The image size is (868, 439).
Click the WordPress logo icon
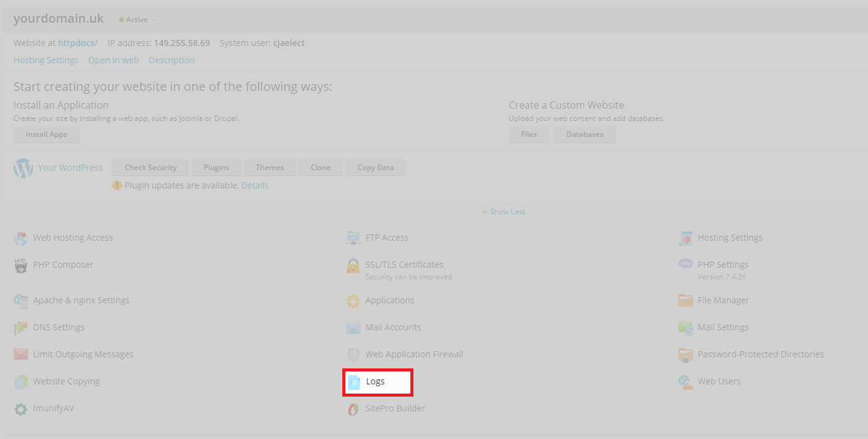click(23, 168)
